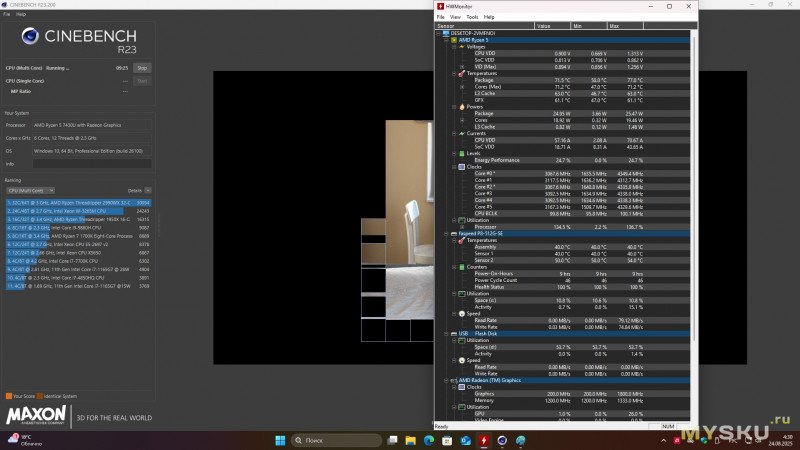Click the Currents waveform icon
Screen dimensions: 800x450
pyautogui.click(x=462, y=133)
